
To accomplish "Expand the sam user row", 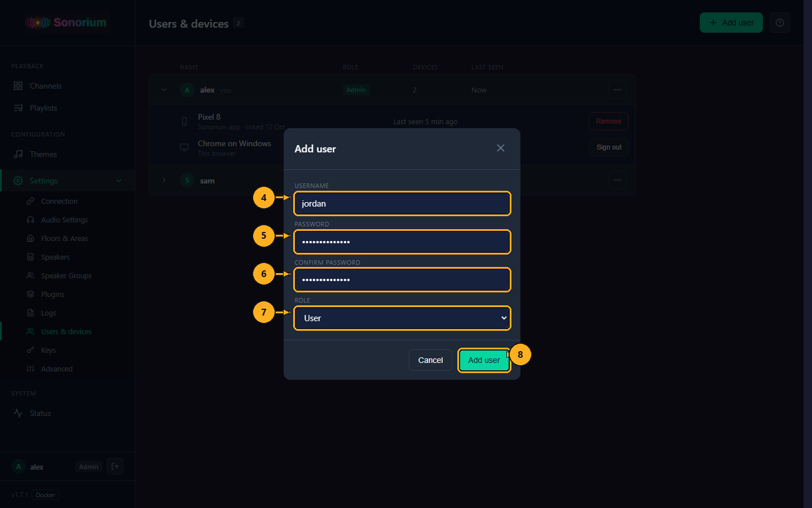I will click(164, 180).
